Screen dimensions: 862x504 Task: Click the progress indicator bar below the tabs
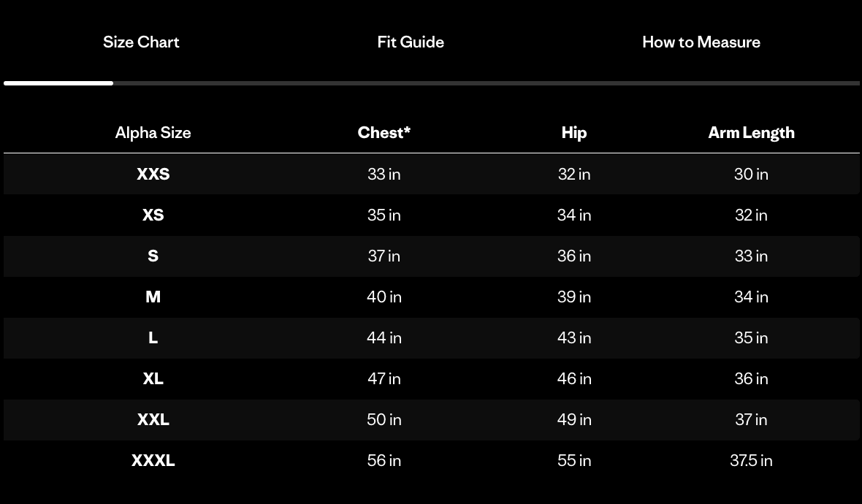[x=58, y=83]
